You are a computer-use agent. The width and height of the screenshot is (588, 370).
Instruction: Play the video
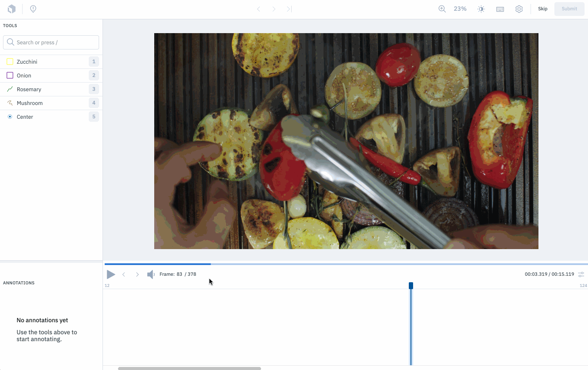(x=111, y=274)
